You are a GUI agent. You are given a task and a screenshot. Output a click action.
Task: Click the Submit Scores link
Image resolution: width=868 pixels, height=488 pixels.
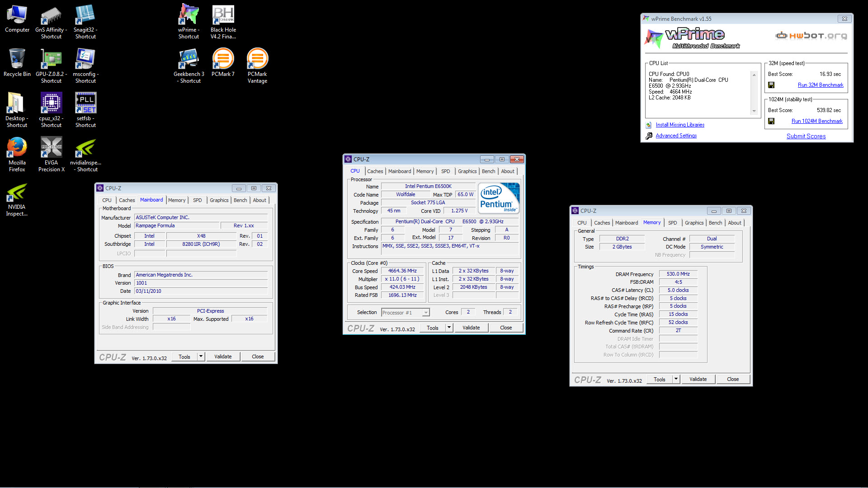806,136
